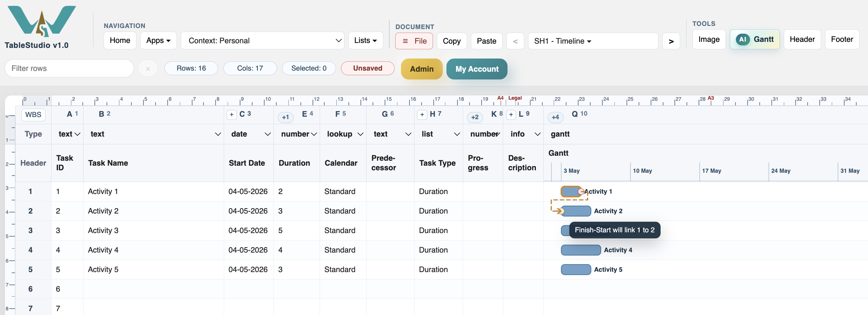
Task: Click the plus icon beside column H
Action: click(x=422, y=115)
